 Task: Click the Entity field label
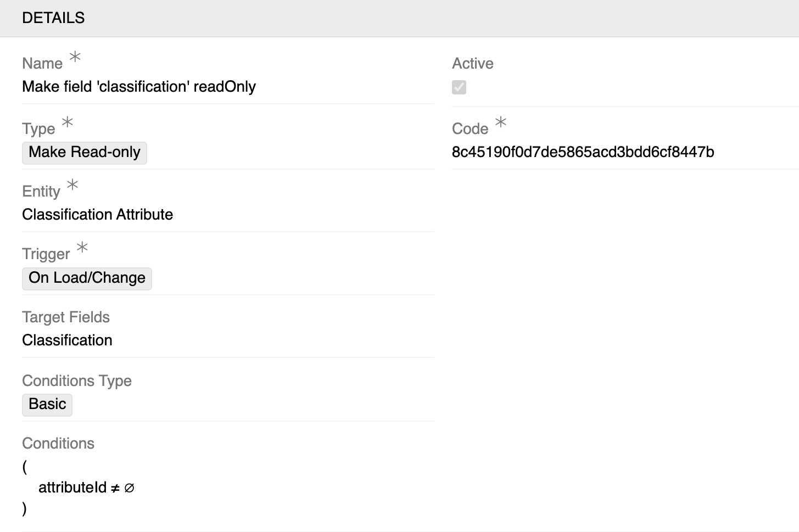click(x=41, y=192)
